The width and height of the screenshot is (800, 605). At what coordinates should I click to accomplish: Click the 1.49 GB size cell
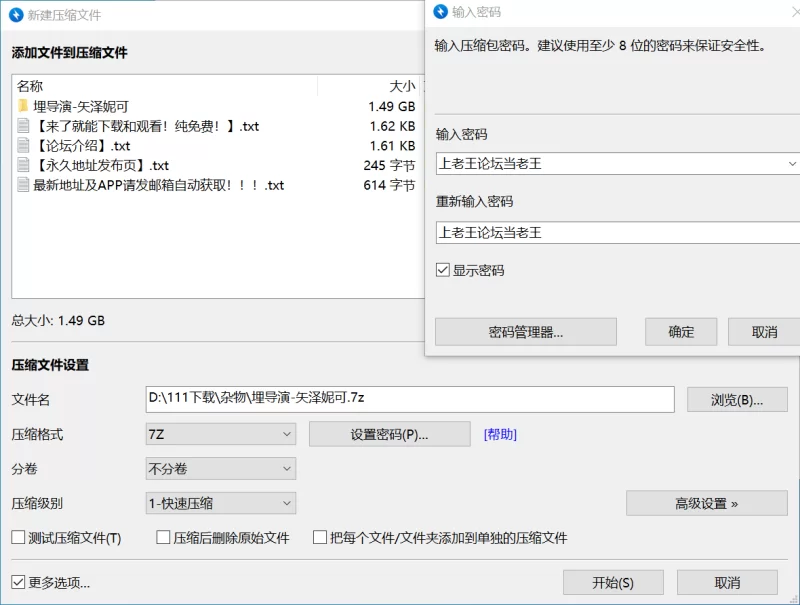(392, 106)
